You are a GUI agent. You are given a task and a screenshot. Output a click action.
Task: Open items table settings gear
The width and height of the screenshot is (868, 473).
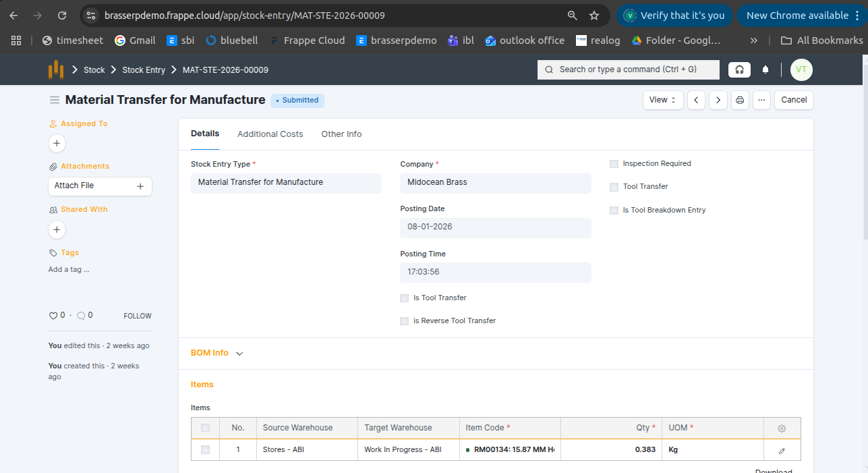(x=782, y=428)
